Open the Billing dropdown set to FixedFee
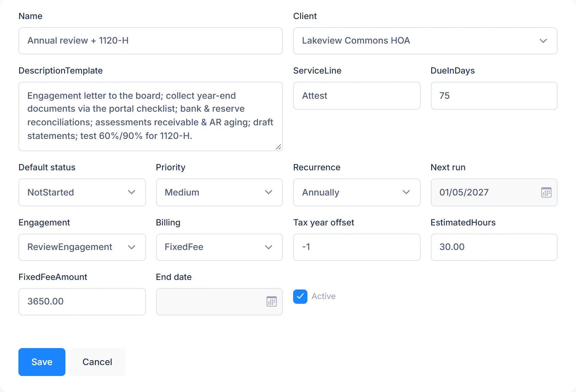The image size is (576, 392). 219,247
